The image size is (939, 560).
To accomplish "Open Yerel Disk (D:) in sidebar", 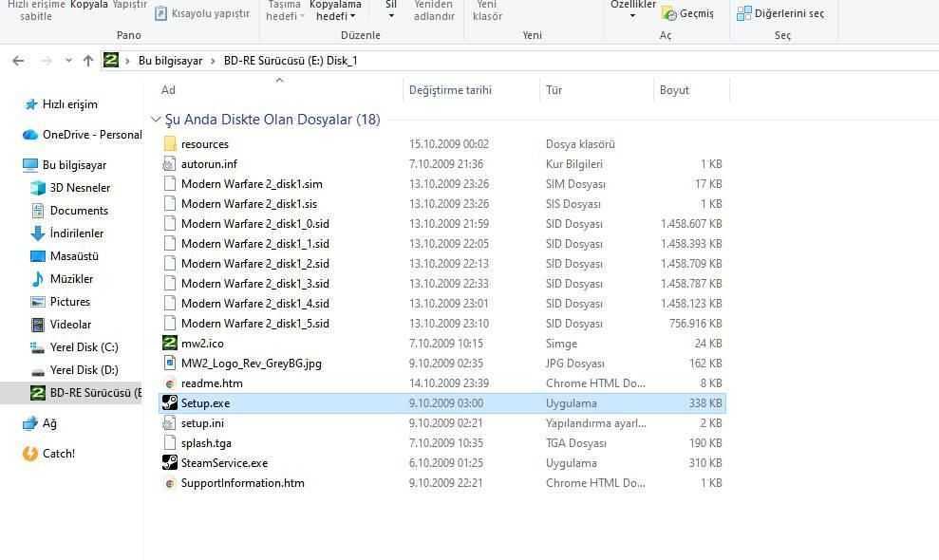I will pos(84,369).
